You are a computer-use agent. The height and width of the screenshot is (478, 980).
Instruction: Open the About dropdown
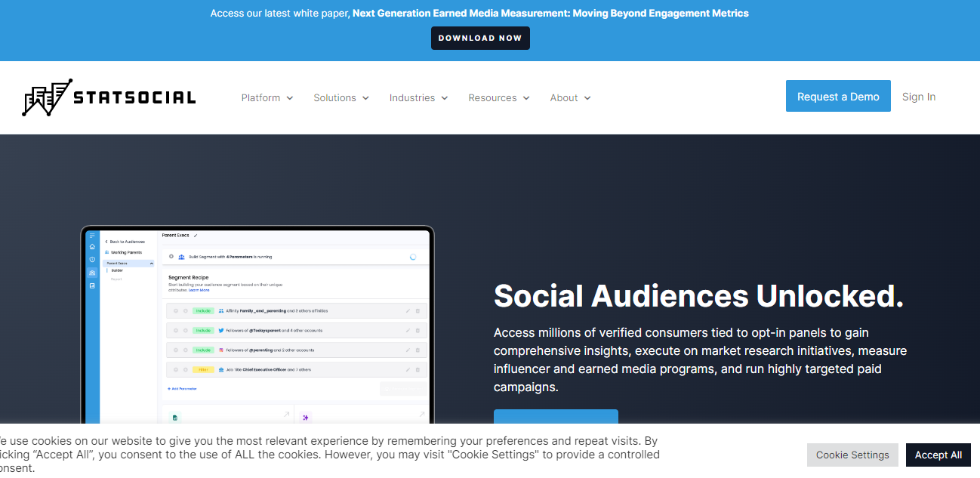coord(570,97)
